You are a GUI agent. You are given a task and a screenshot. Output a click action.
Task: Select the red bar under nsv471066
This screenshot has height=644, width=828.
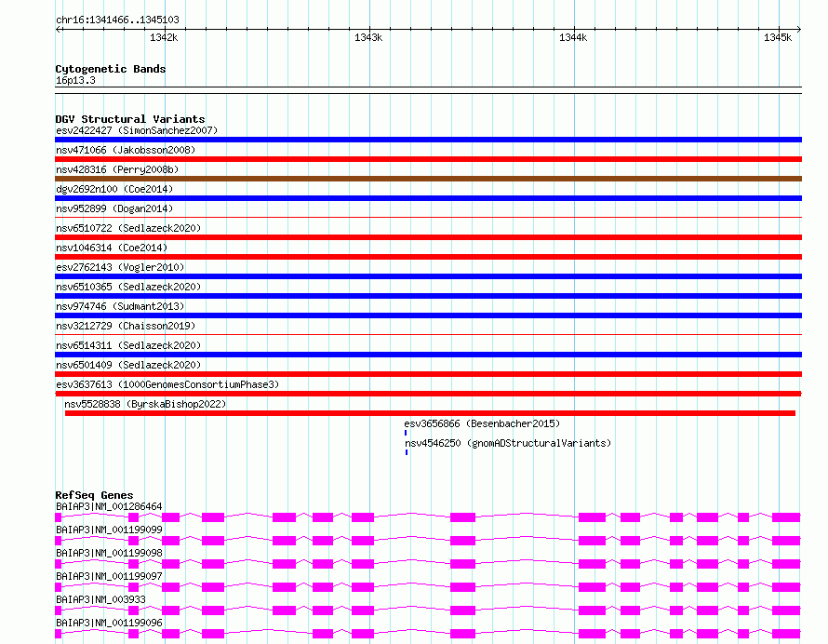click(x=428, y=159)
